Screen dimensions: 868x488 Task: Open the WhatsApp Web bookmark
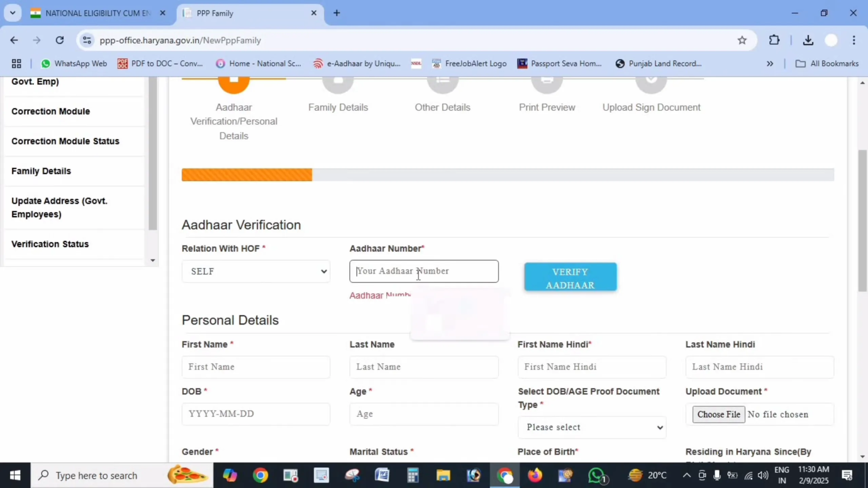pos(74,64)
